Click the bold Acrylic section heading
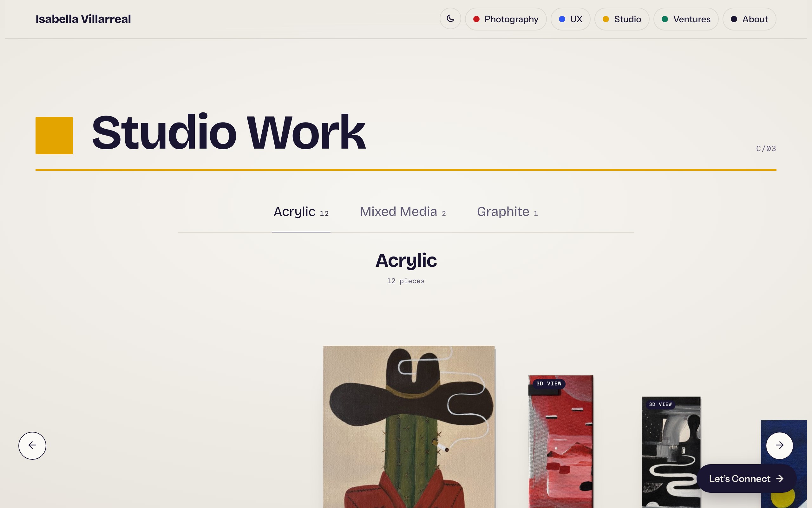812x508 pixels. point(406,261)
